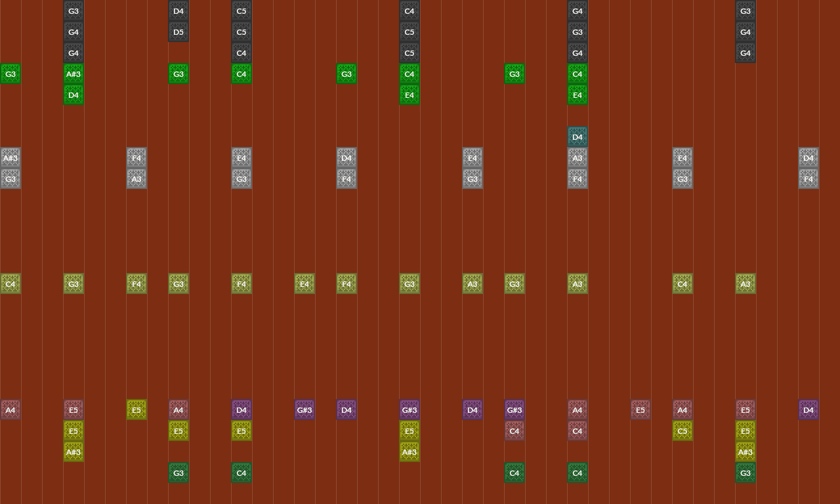This screenshot has width=840, height=504.
Task: Click light gray G3 in yellow C5 column
Action: coord(682,179)
